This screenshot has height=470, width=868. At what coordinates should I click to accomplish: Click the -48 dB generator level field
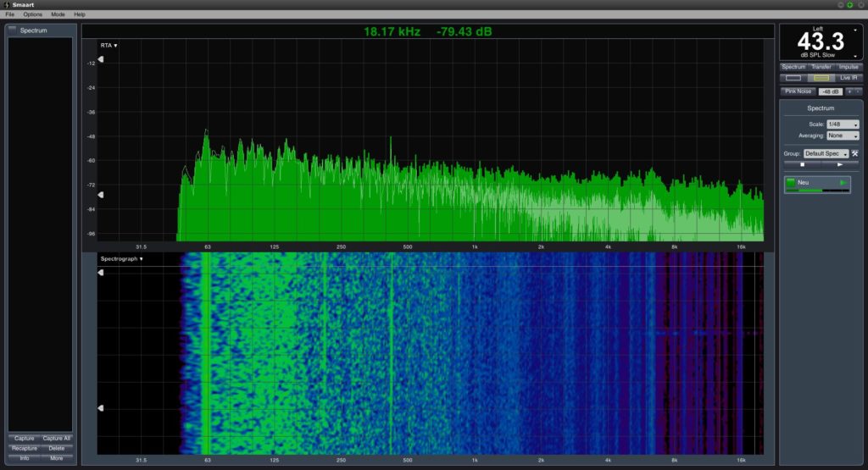(x=830, y=91)
